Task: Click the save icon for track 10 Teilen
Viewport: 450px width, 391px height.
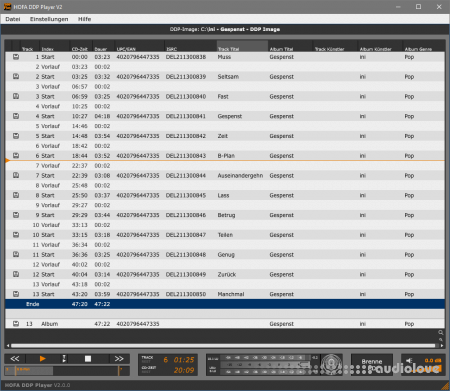Action: 16,235
